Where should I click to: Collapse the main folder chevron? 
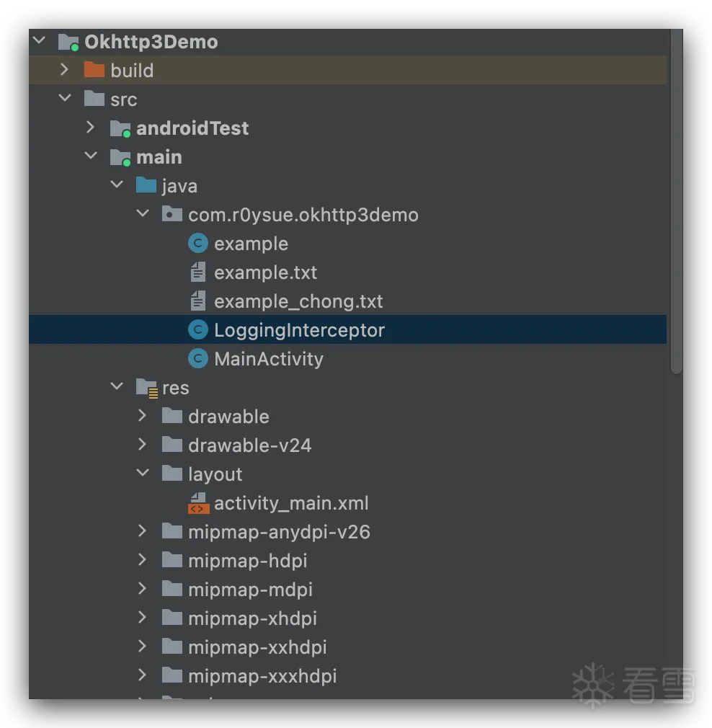click(91, 156)
